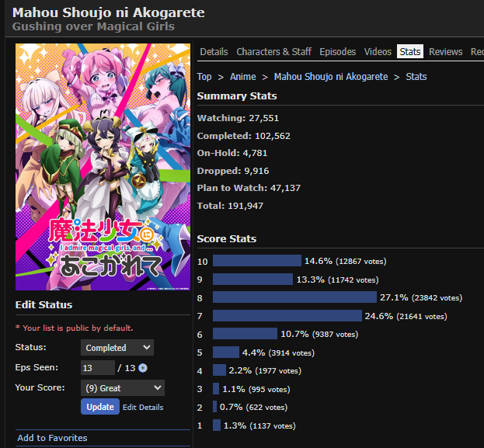This screenshot has height=448, width=484.
Task: Click the '(995 votes)' text
Action: click(269, 389)
